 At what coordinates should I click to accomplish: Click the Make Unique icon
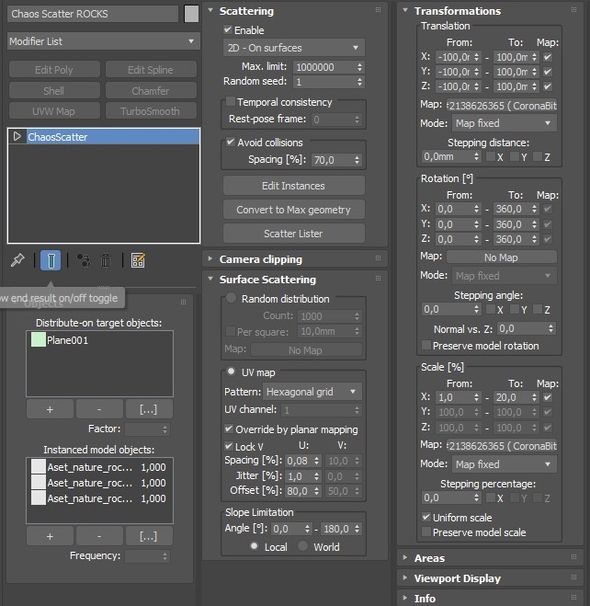(83, 260)
